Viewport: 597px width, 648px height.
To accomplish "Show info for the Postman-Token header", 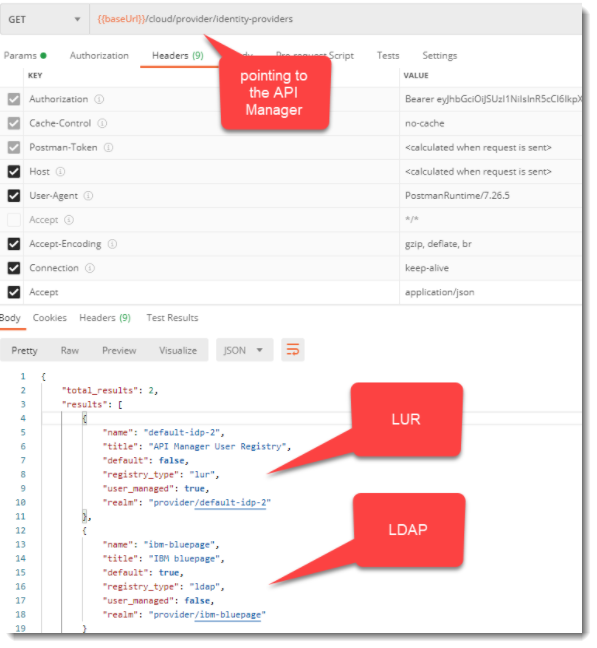I will [108, 148].
